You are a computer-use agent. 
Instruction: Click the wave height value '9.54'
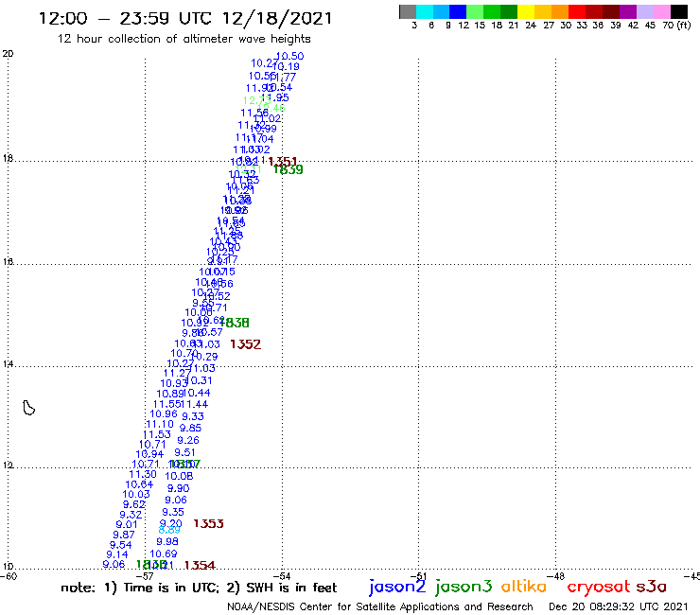point(121,545)
